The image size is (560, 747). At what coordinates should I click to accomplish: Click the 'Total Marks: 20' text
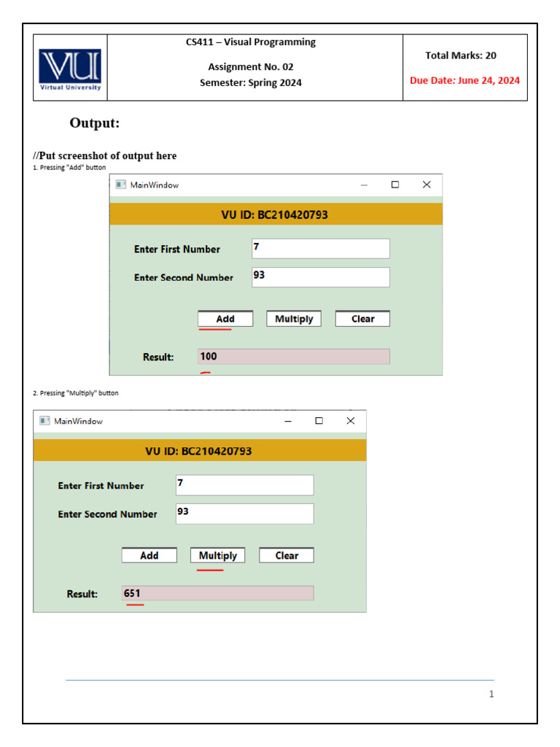click(461, 55)
